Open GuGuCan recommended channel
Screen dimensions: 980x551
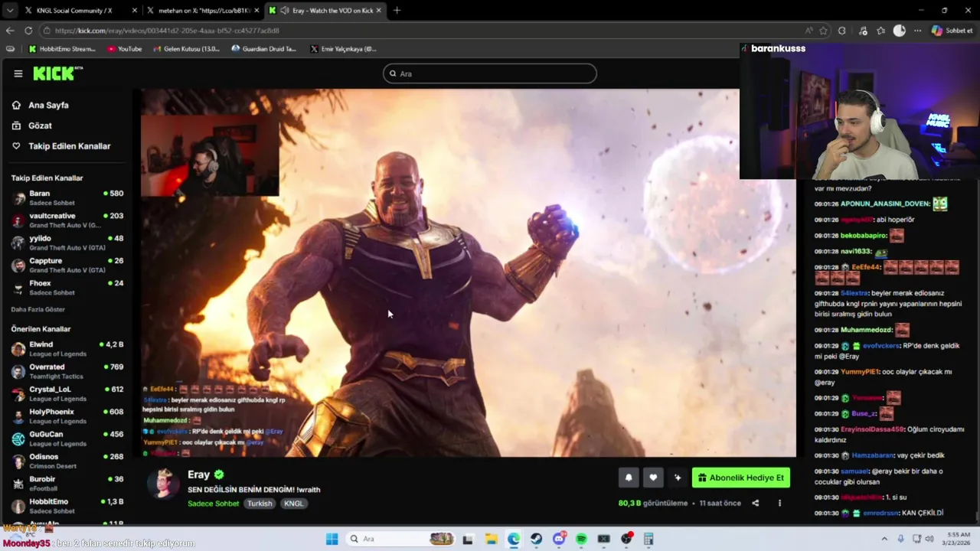pyautogui.click(x=67, y=439)
